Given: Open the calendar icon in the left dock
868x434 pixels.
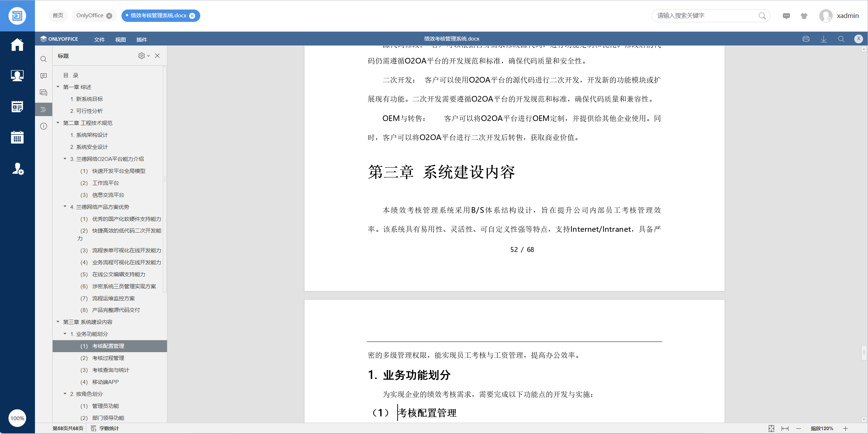Looking at the screenshot, I should coord(17,137).
